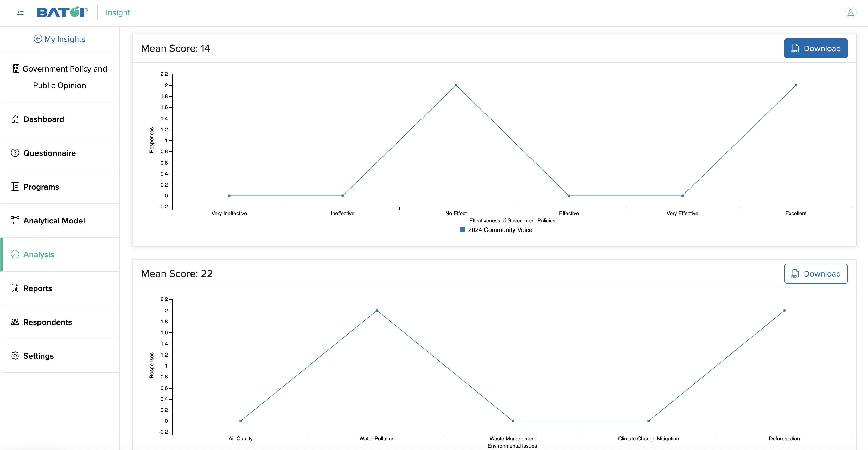Click the Mean Score: 22 heading
The height and width of the screenshot is (450, 868).
[177, 273]
